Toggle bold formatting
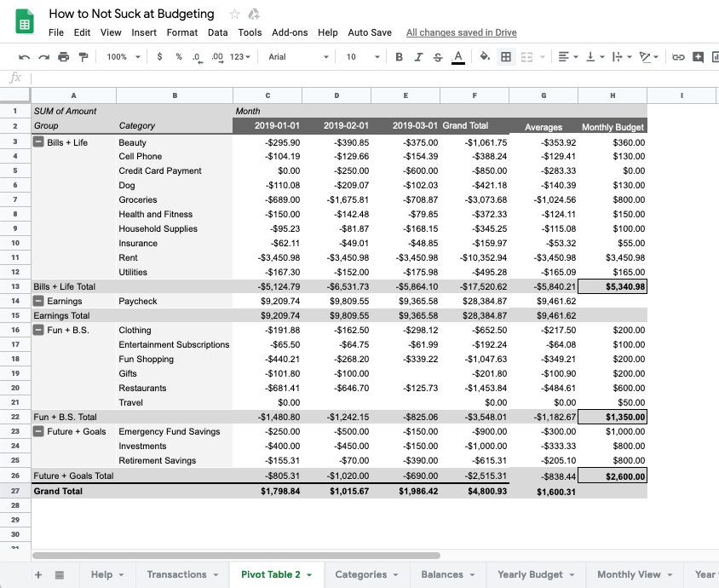The height and width of the screenshot is (588, 719). click(x=399, y=57)
